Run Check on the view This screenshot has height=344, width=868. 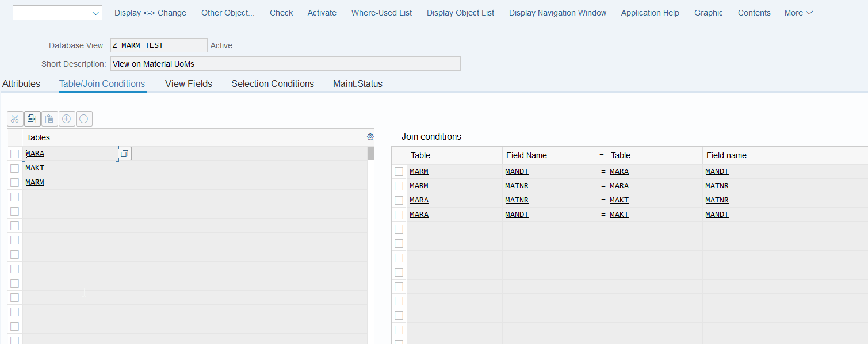coord(281,13)
